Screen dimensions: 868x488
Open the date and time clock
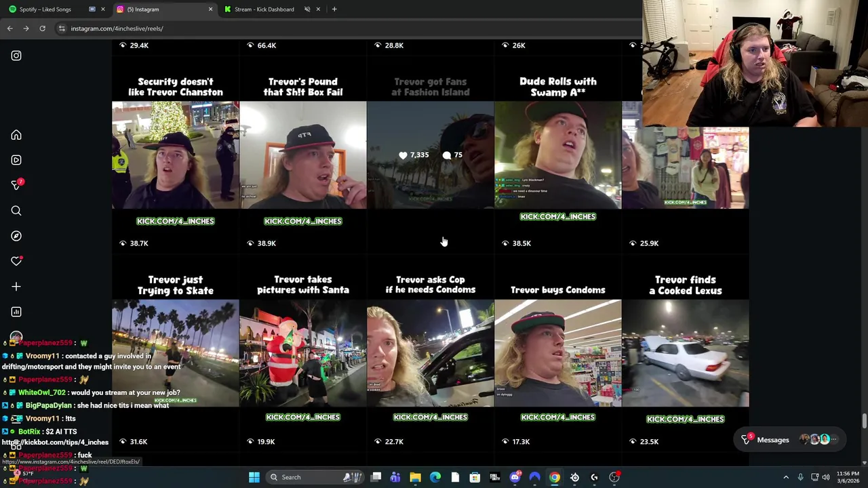pos(848,477)
